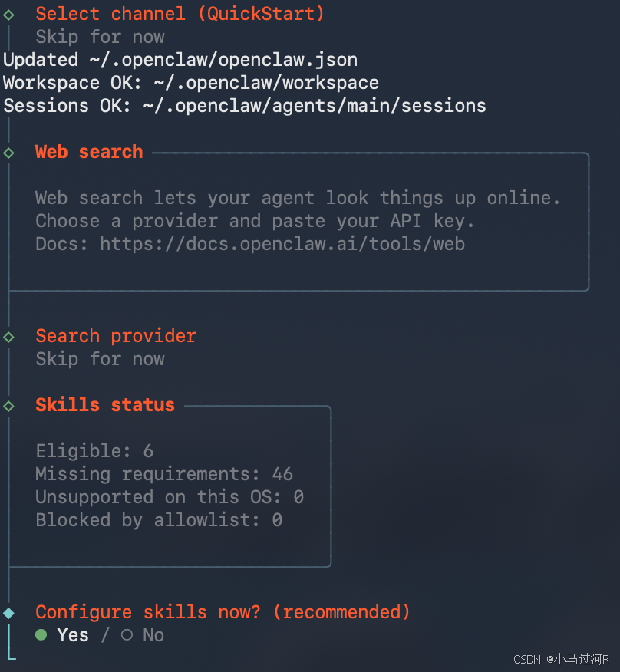Click the 'Skills status' box title
The image size is (620, 672).
click(x=105, y=405)
